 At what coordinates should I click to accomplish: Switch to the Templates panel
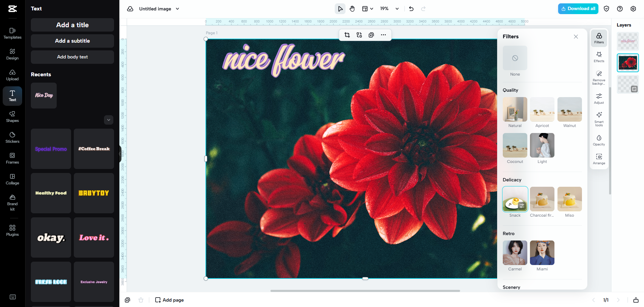pos(12,33)
